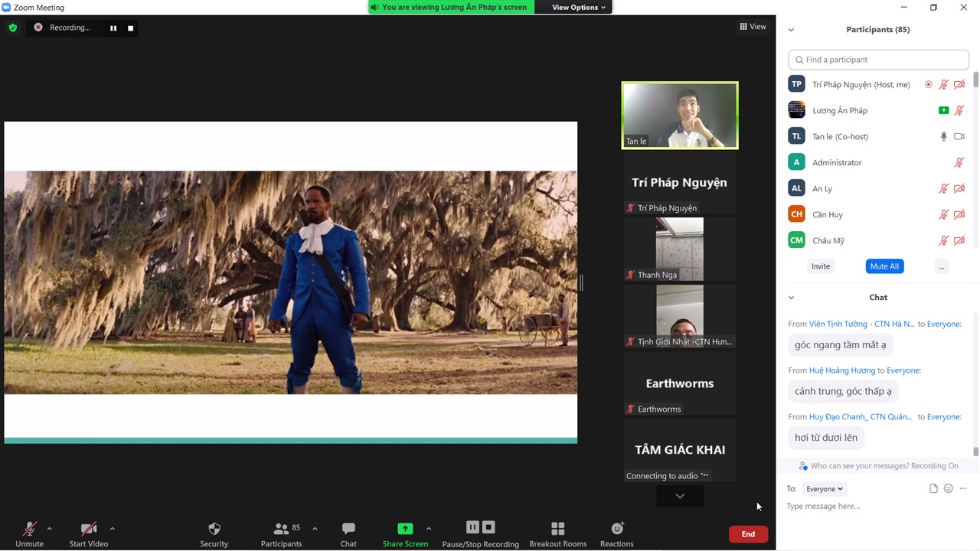Open the Security shield menu
Screen dimensions: 980x551
pyautogui.click(x=214, y=534)
